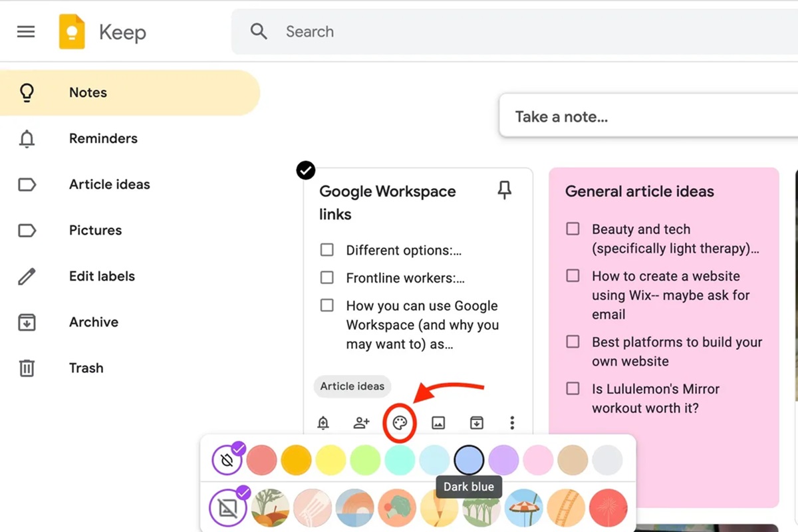Viewport: 798px width, 532px height.
Task: Pick the blue and orange arches background
Action: [354, 508]
